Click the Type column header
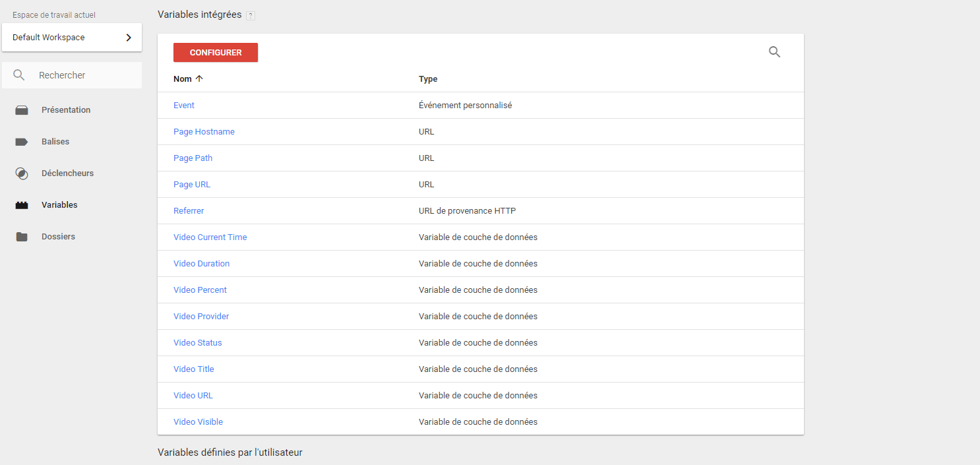Screen dimensions: 980x465 click(x=427, y=78)
